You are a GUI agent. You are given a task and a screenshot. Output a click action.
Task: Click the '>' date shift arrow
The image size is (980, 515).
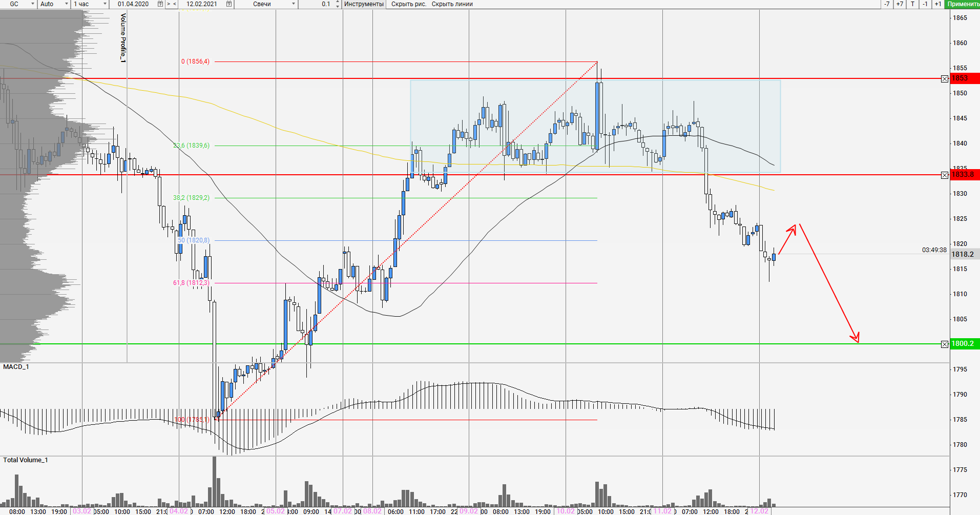tap(169, 4)
